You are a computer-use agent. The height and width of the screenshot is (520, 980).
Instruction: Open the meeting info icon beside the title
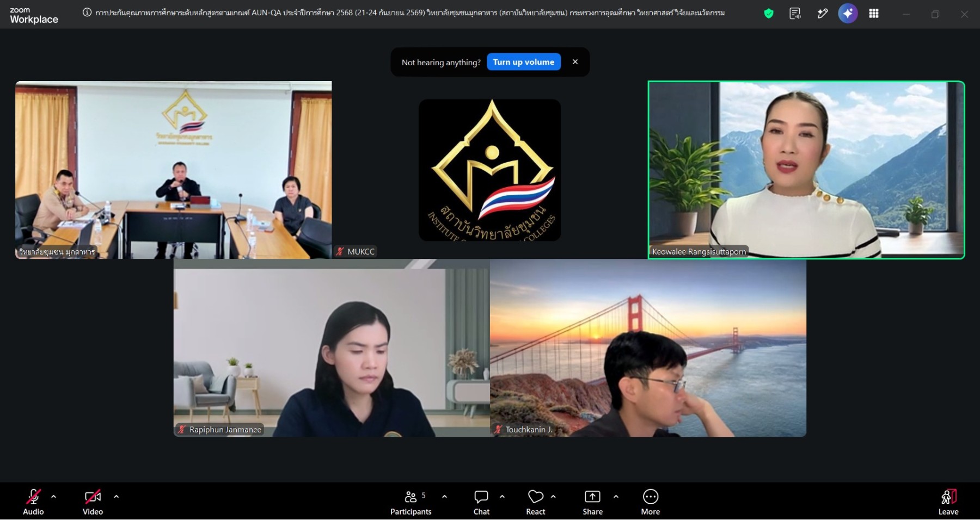(87, 13)
